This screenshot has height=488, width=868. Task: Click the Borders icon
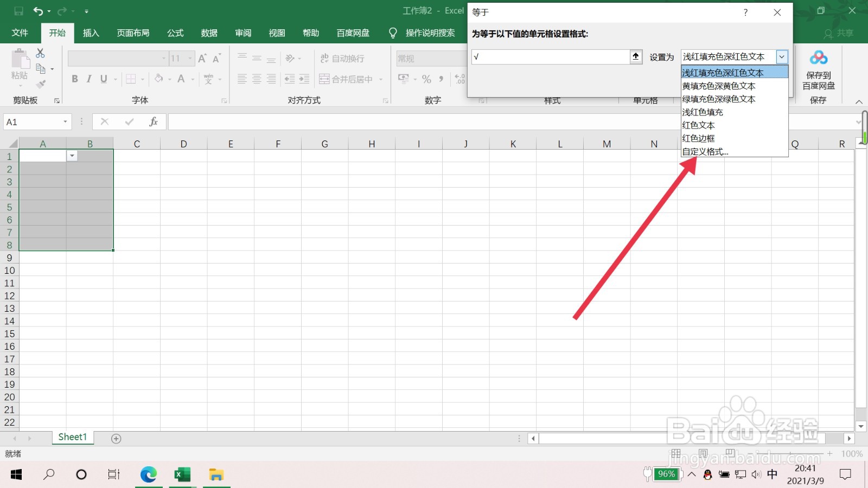(x=131, y=79)
